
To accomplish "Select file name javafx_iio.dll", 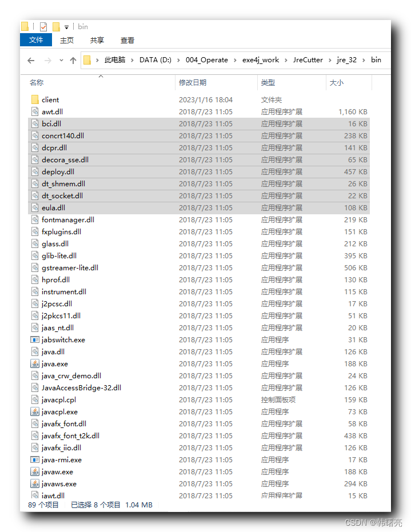I will coord(61,448).
